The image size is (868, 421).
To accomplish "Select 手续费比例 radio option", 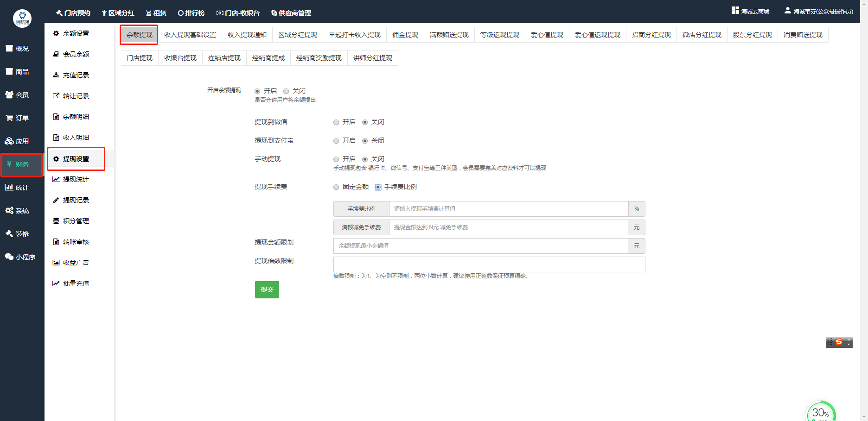I will tap(378, 187).
